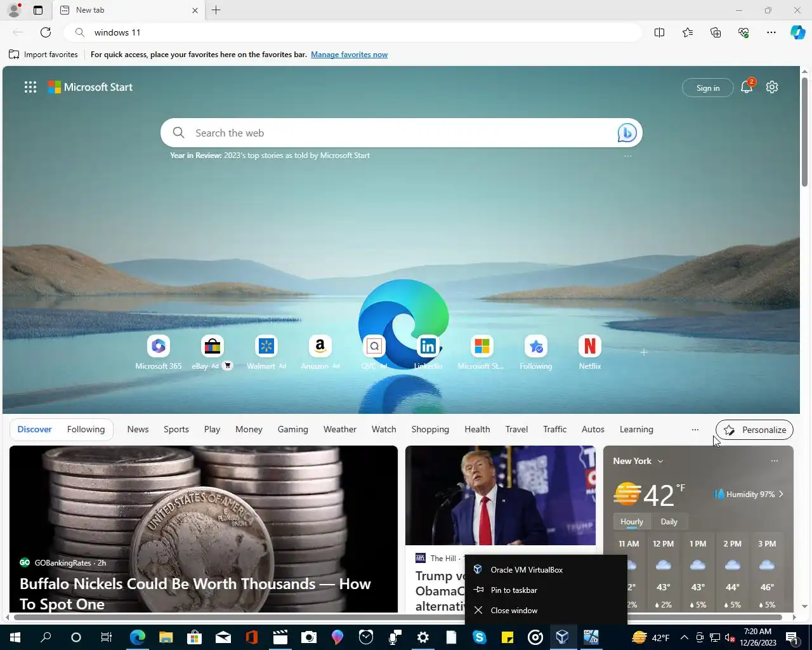Image resolution: width=812 pixels, height=650 pixels.
Task: Click the Personalize button
Action: tap(754, 430)
